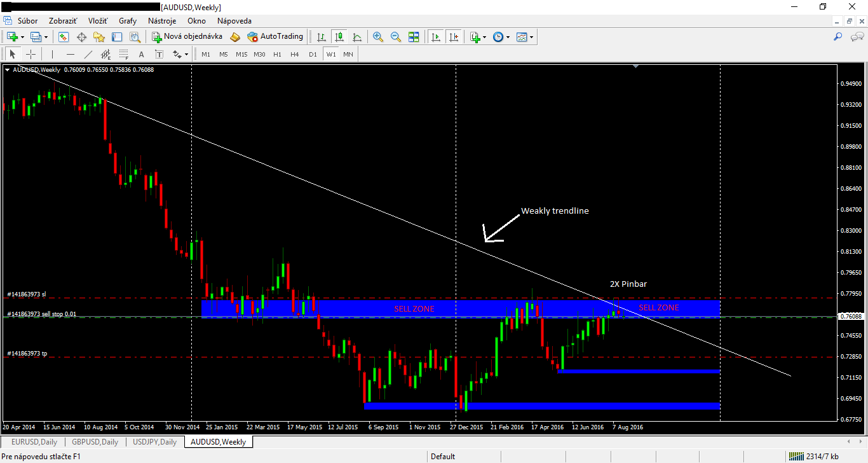
Task: Open the Data Window crosshair icon
Action: (x=81, y=37)
